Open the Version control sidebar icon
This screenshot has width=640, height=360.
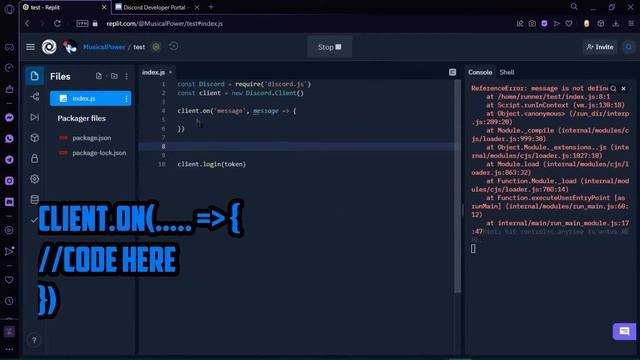pyautogui.click(x=35, y=97)
